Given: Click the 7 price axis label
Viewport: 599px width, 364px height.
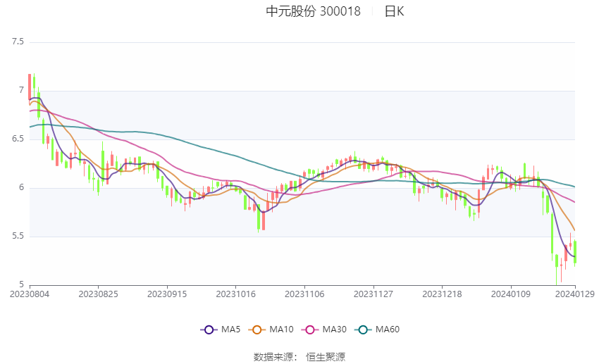Looking at the screenshot, I should [21, 90].
